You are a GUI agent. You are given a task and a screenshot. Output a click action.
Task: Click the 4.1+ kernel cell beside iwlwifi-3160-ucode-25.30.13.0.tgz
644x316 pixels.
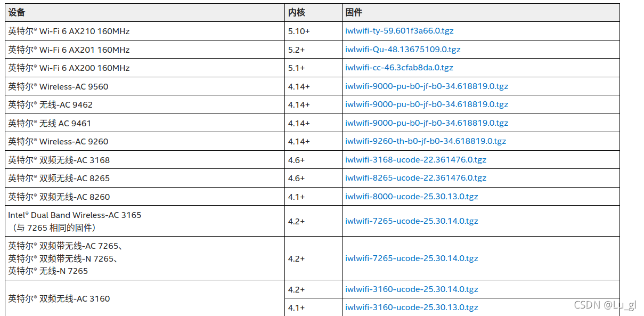(x=313, y=307)
